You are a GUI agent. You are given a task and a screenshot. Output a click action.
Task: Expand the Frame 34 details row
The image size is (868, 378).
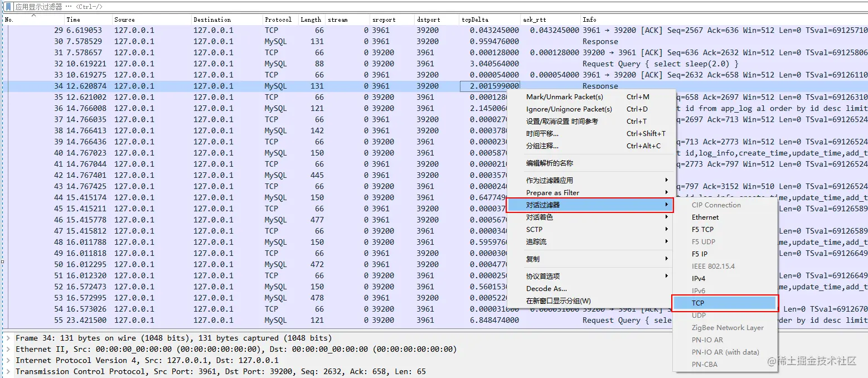(x=8, y=338)
